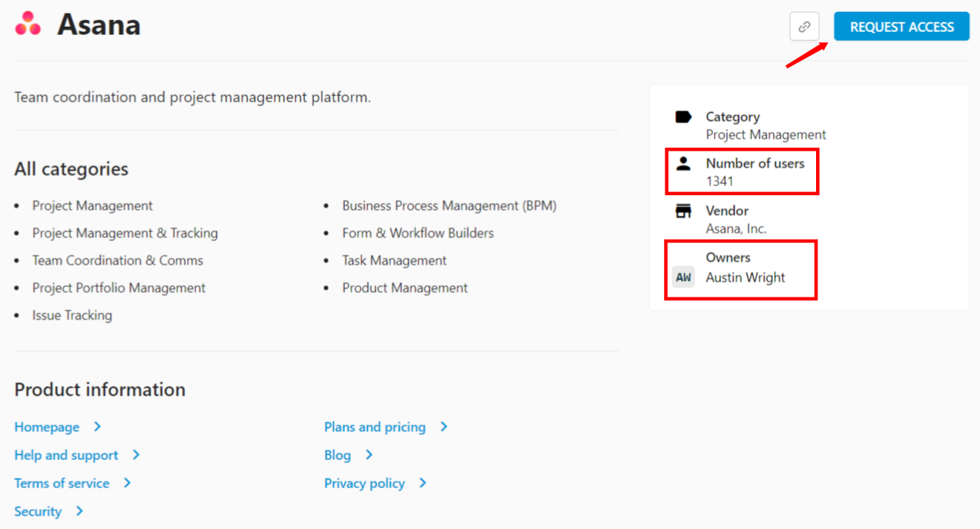Click the chevron next to Terms of service
This screenshot has width=980, height=529.
pyautogui.click(x=127, y=483)
